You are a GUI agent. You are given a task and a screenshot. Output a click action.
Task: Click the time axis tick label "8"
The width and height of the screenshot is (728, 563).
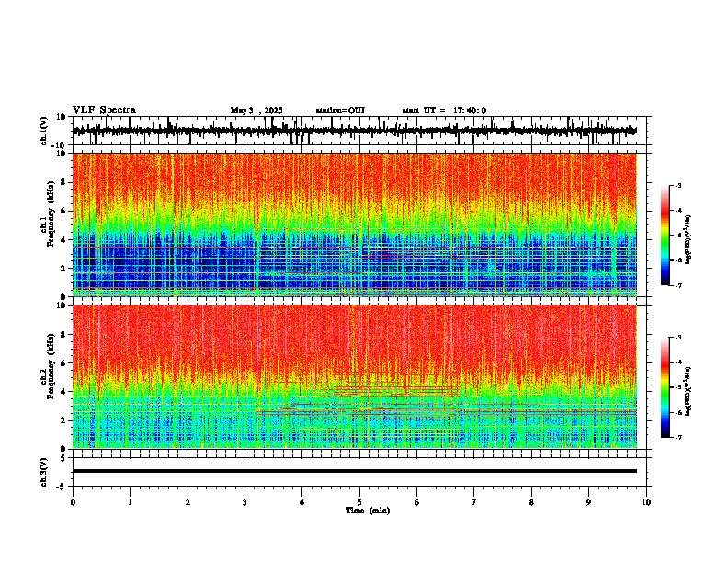point(531,502)
